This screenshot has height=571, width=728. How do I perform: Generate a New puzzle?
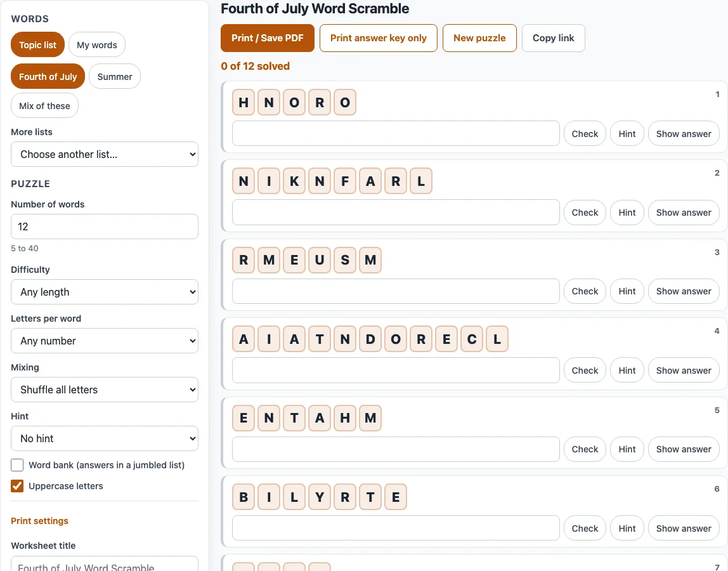pyautogui.click(x=479, y=38)
